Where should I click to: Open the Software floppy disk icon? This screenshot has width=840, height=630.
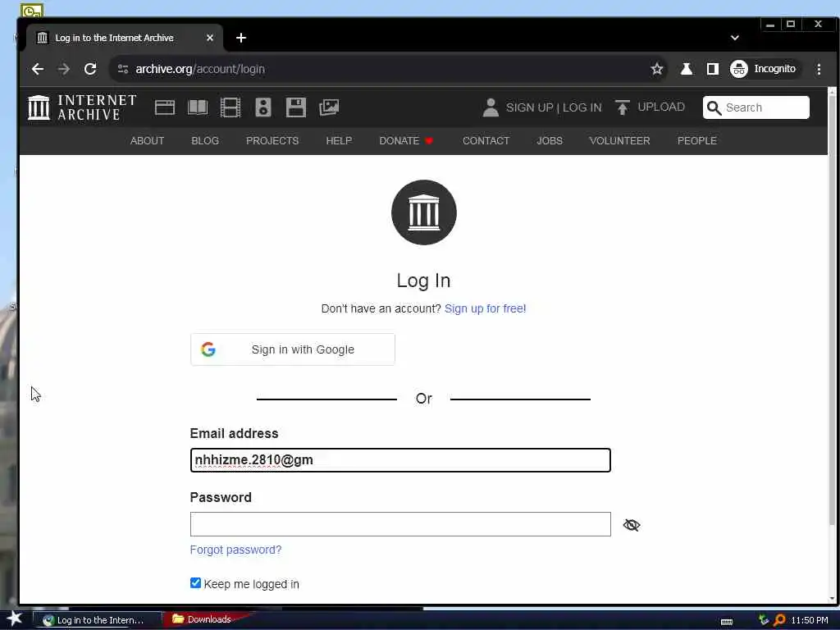point(295,107)
